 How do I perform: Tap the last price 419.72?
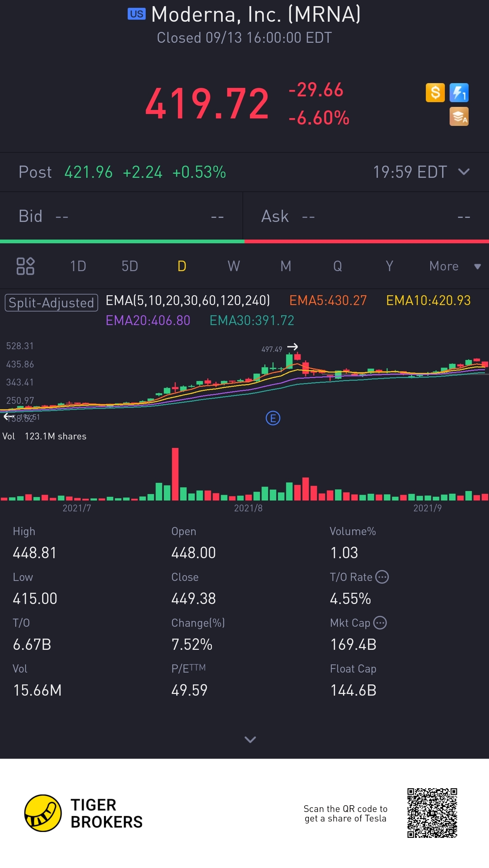pos(207,103)
